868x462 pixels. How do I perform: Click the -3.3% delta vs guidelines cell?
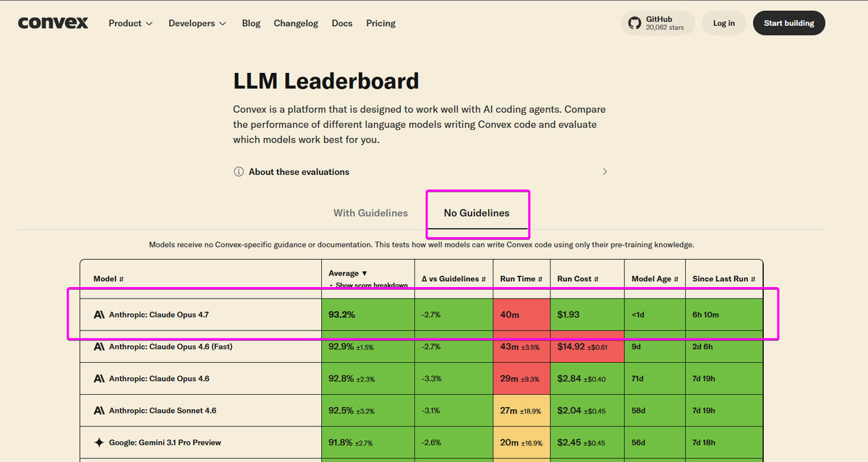(453, 379)
